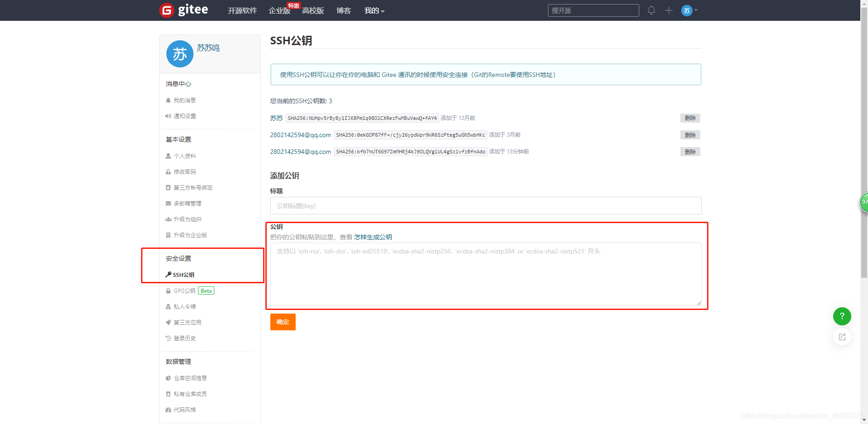Click the share feedback icon button
Image resolution: width=868 pixels, height=424 pixels.
click(x=842, y=337)
